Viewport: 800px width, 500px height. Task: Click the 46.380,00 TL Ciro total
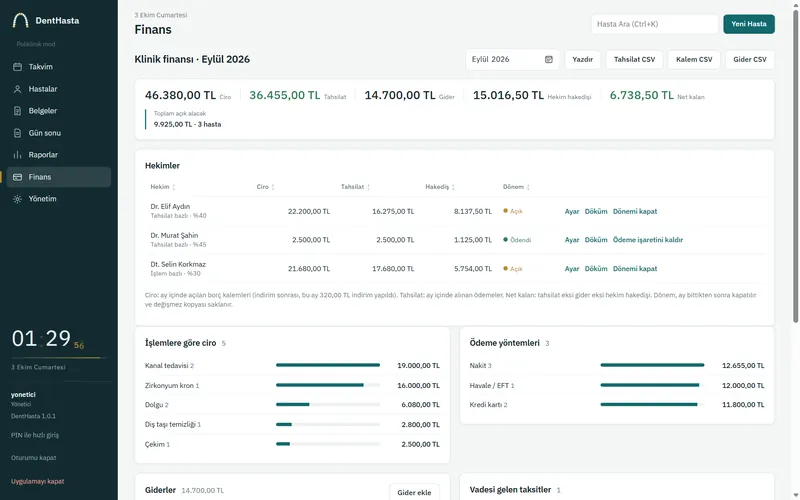pyautogui.click(x=180, y=95)
